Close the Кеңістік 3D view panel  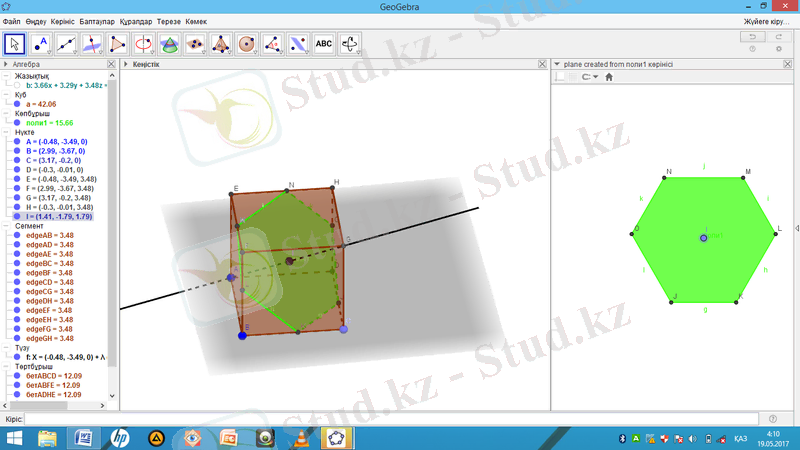click(542, 64)
